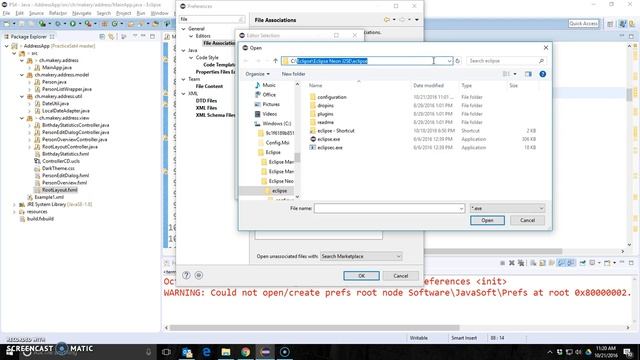Open the 'Open unassociated files with' dropdown
The width and height of the screenshot is (640, 360).
coord(361,256)
